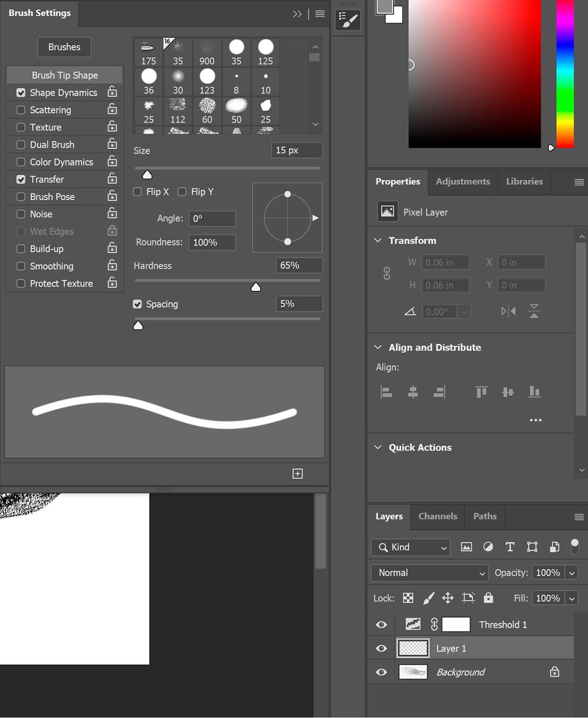
Task: Open the Adjustments tab
Action: 462,181
